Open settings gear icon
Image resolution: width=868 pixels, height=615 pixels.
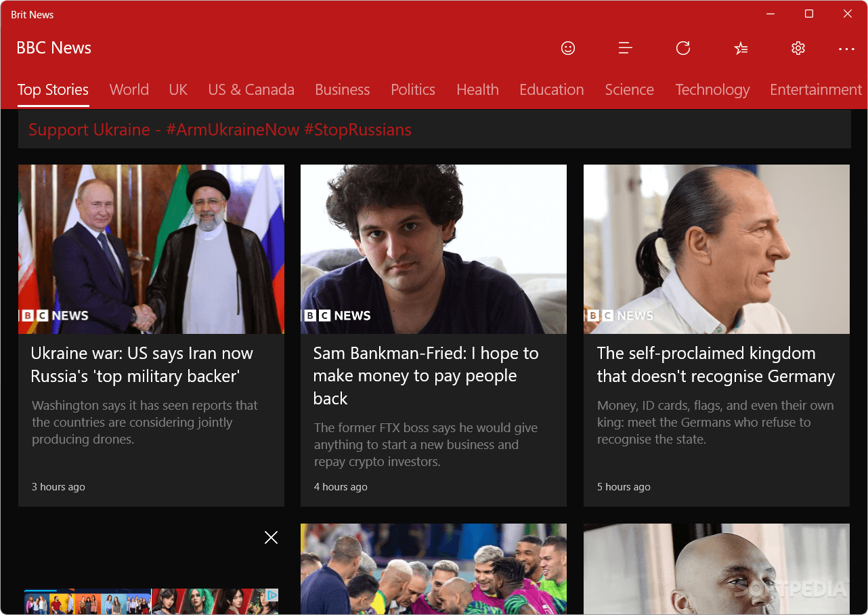click(x=798, y=48)
